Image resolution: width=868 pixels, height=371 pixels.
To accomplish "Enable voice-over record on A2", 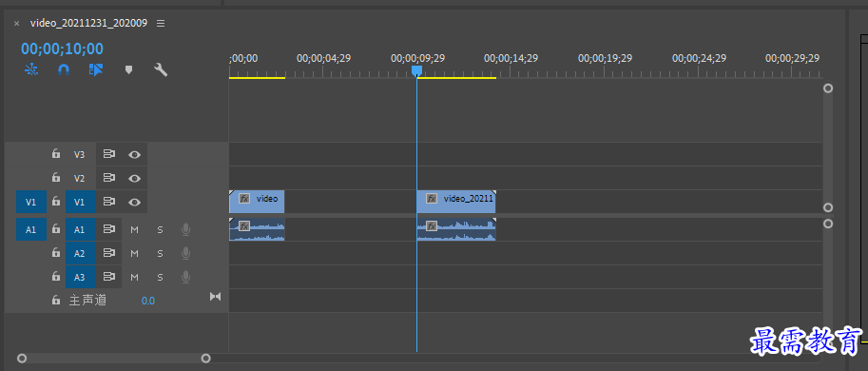I will pyautogui.click(x=186, y=254).
